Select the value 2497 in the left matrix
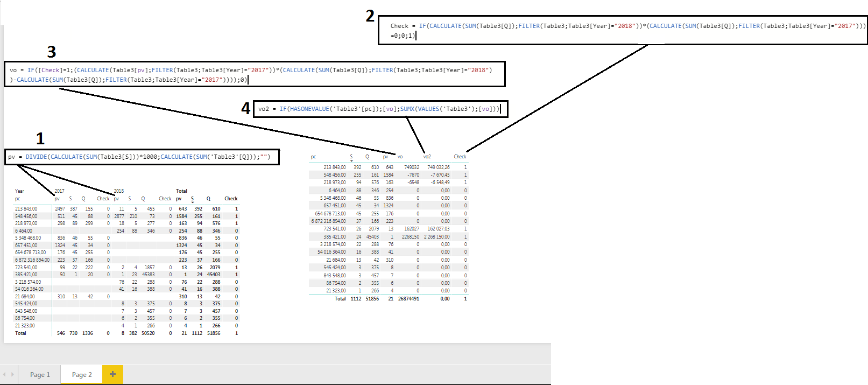868x385 pixels. point(60,209)
